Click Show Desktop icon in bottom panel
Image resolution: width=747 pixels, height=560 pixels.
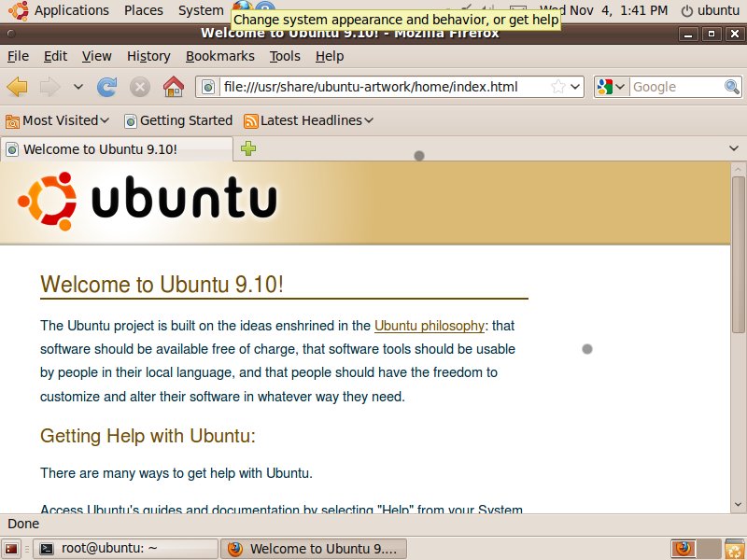click(x=12, y=549)
